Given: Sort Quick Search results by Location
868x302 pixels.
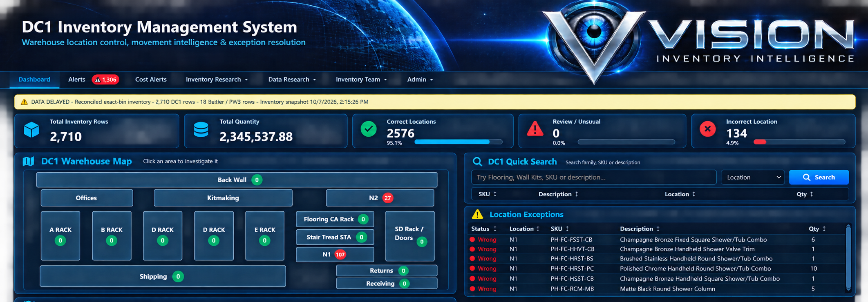Looking at the screenshot, I should pos(680,194).
